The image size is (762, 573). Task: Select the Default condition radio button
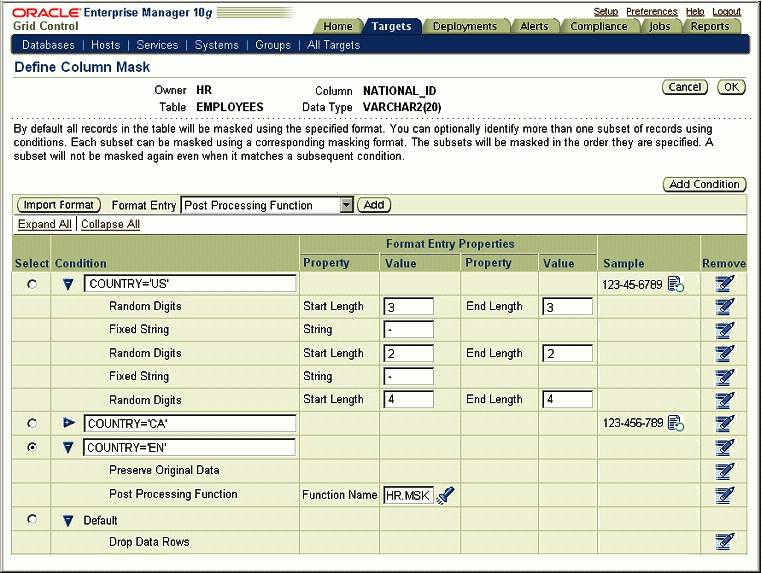(32, 519)
